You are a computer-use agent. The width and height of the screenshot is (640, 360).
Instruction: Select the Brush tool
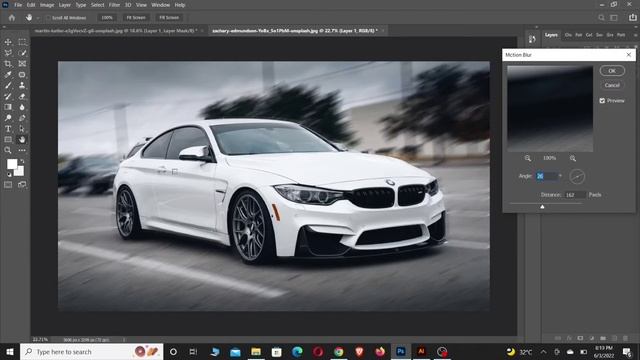[8, 86]
